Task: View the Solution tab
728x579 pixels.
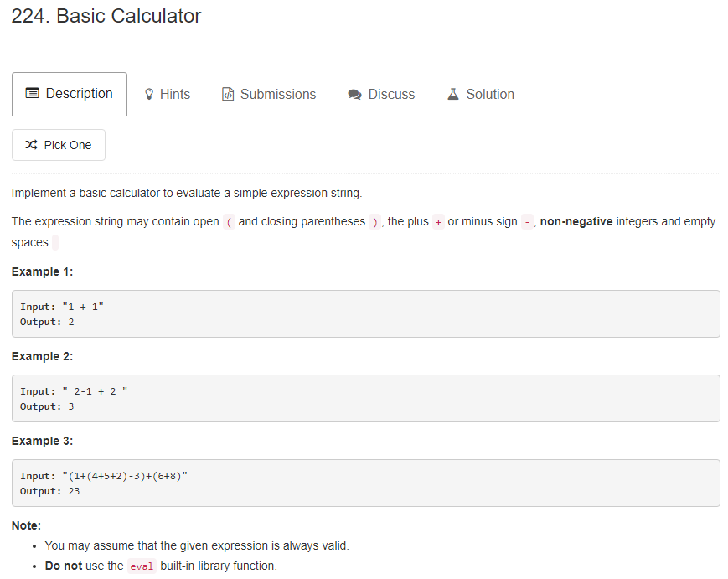Action: [x=490, y=95]
